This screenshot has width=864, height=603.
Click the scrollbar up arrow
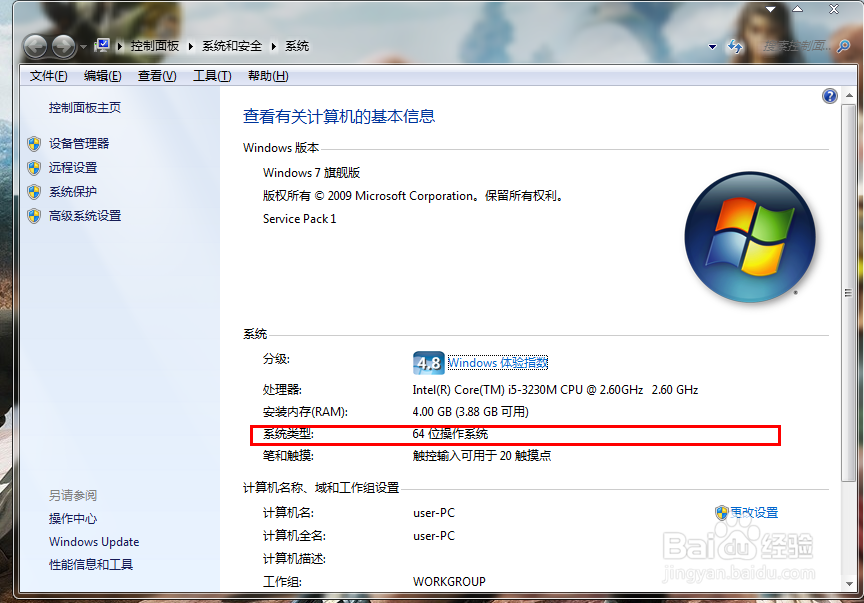(x=849, y=96)
